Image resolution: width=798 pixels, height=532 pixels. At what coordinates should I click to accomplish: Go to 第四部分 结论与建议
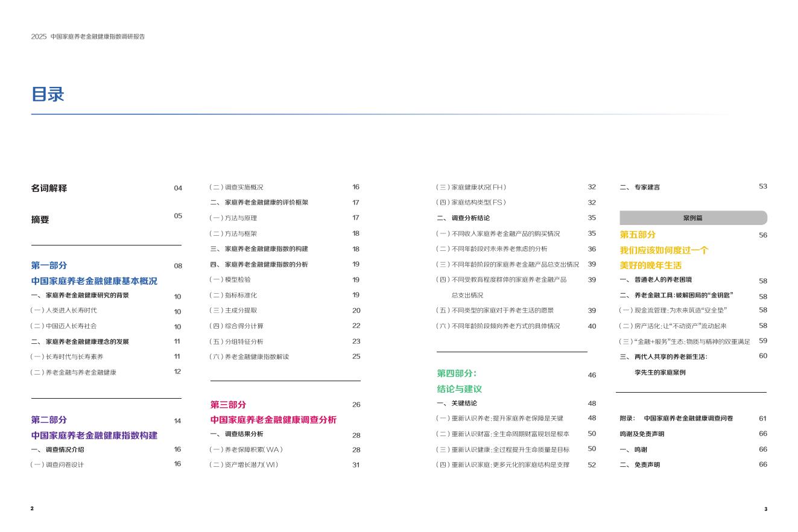pyautogui.click(x=459, y=389)
